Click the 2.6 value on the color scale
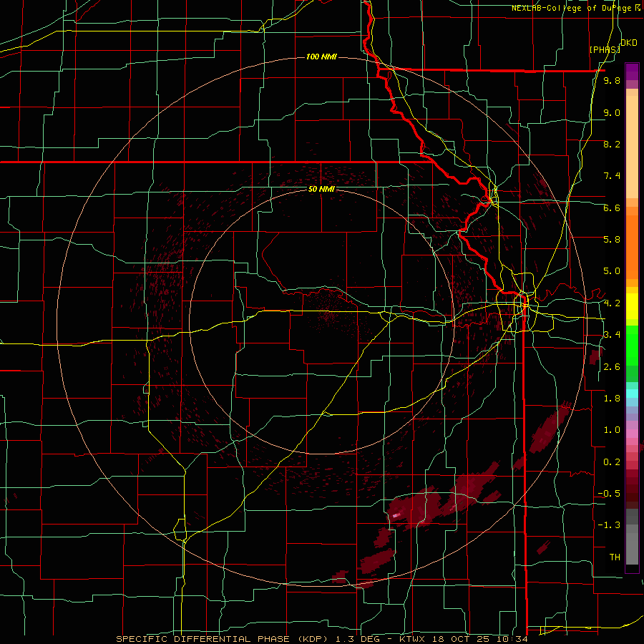Image resolution: width=644 pixels, height=644 pixels. [612, 367]
